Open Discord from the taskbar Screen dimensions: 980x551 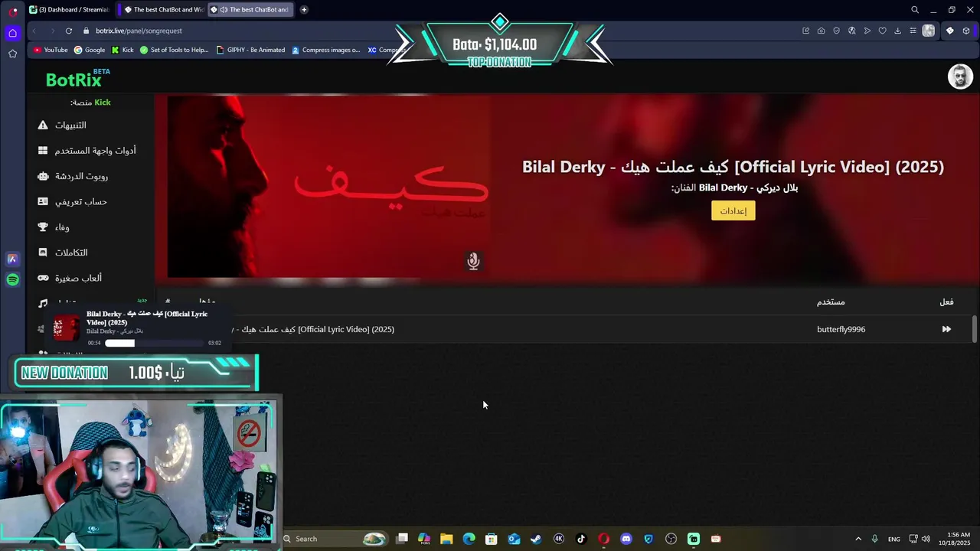coord(626,539)
